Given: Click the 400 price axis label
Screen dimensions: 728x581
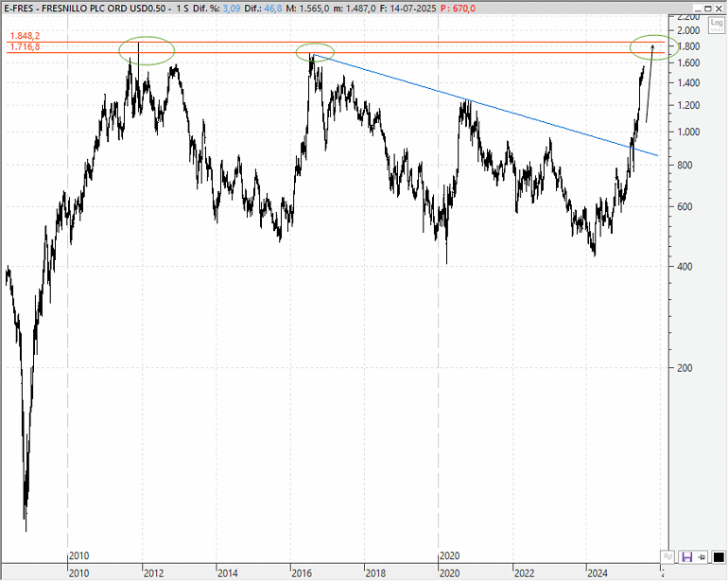Looking at the screenshot, I should [685, 267].
